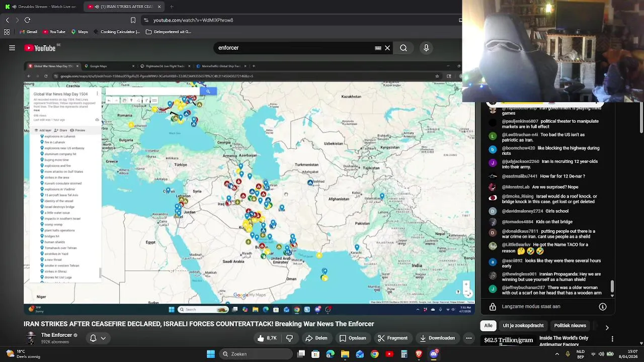This screenshot has height=362, width=644.
Task: Share the video via Delen
Action: click(316, 338)
